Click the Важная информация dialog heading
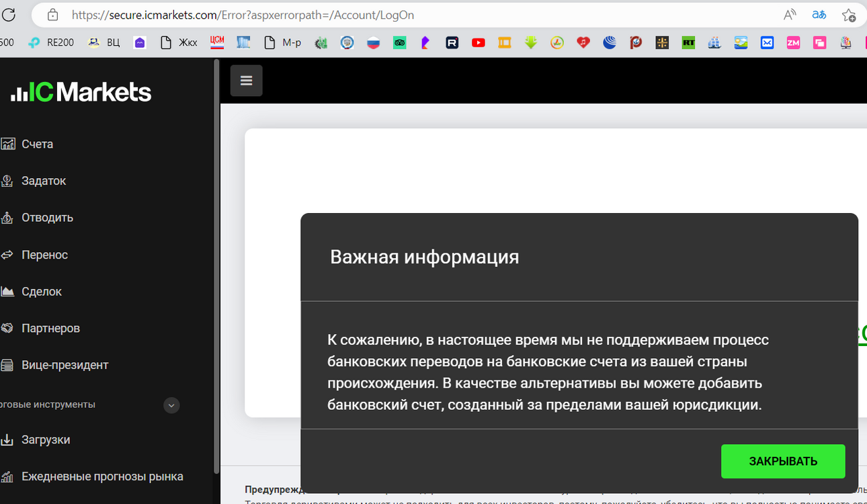The image size is (867, 504). click(x=424, y=257)
